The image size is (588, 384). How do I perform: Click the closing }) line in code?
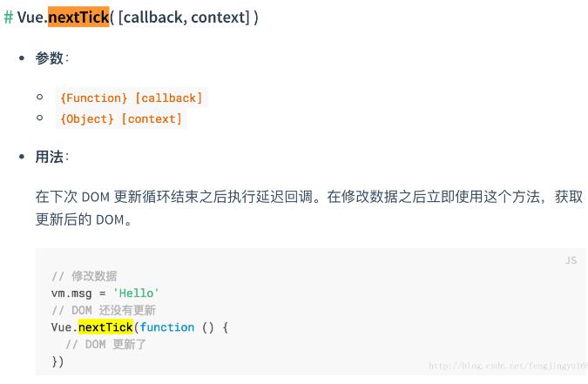click(57, 360)
